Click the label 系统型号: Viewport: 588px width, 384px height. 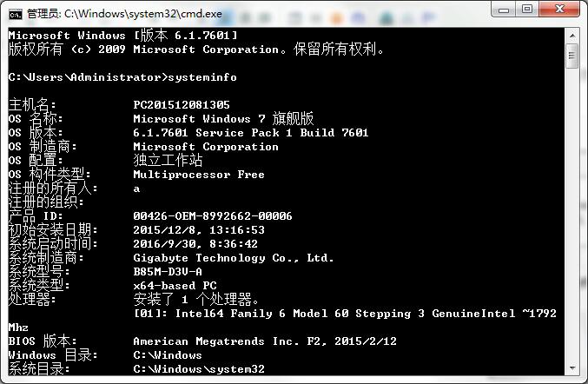pos(39,272)
